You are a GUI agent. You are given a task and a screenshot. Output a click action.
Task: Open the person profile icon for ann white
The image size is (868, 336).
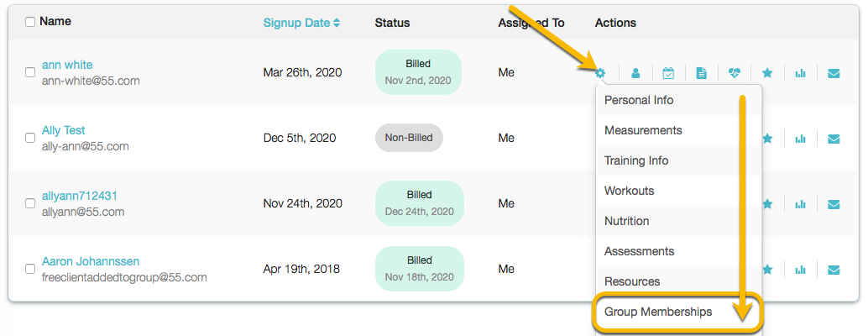tap(635, 73)
